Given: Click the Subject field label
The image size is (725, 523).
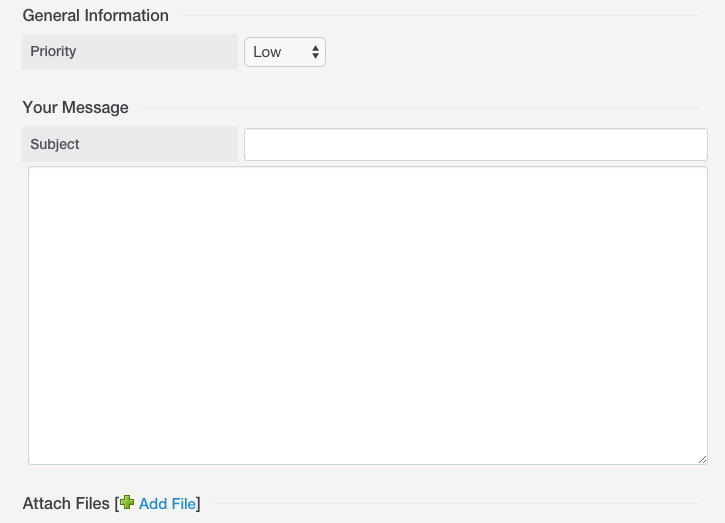Looking at the screenshot, I should [55, 144].
